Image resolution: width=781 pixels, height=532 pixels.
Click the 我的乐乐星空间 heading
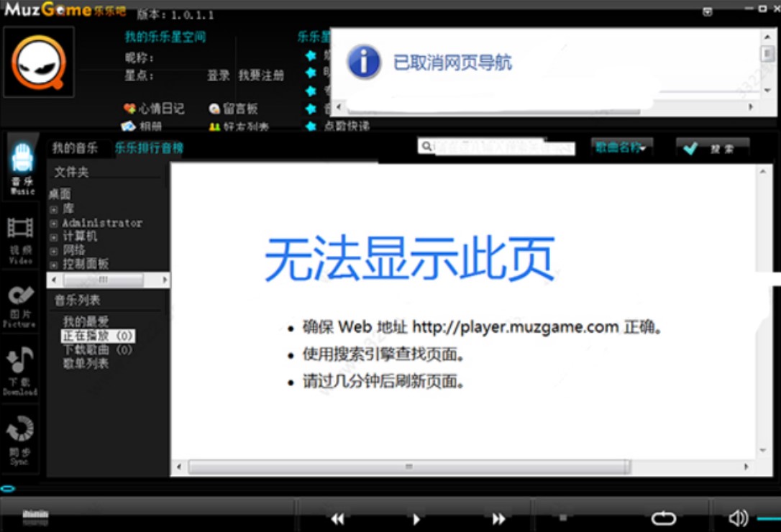tap(165, 37)
